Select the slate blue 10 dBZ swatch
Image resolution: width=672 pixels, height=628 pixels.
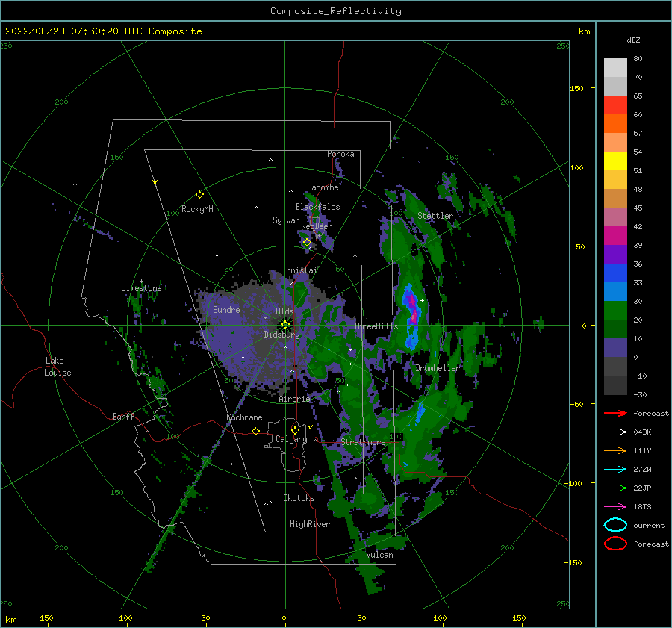tap(615, 347)
